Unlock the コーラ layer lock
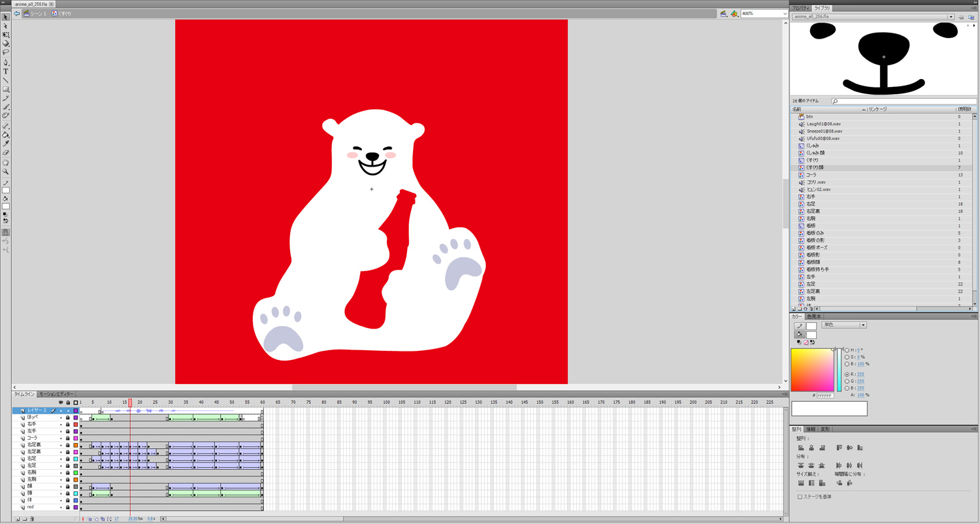The image size is (980, 524). [67, 438]
